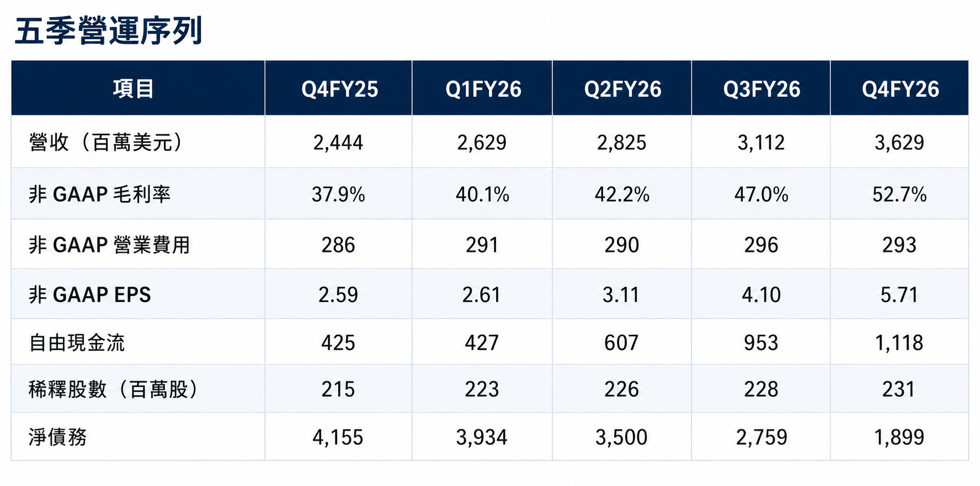This screenshot has width=980, height=486.
Task: Click the 稀釋股數（百萬股）row label
Action: [x=115, y=390]
